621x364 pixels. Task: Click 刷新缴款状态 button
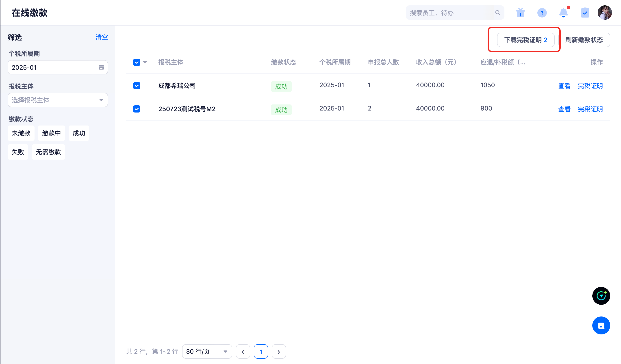pos(584,40)
